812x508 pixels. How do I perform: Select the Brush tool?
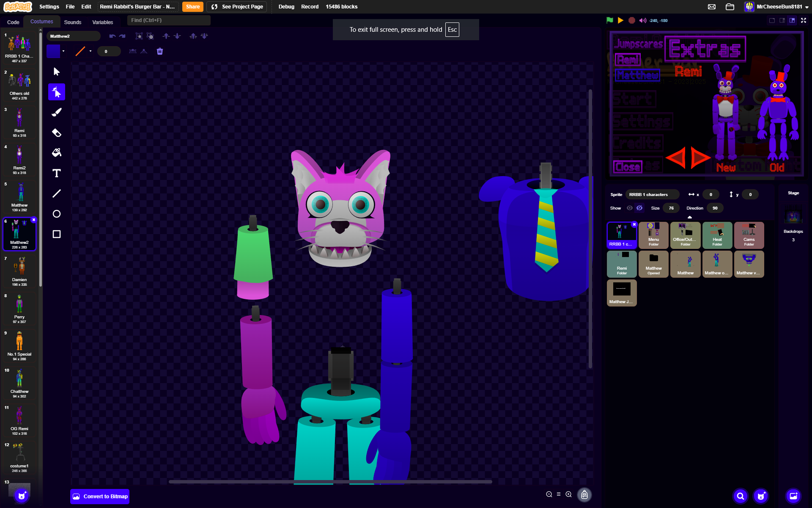(x=57, y=112)
